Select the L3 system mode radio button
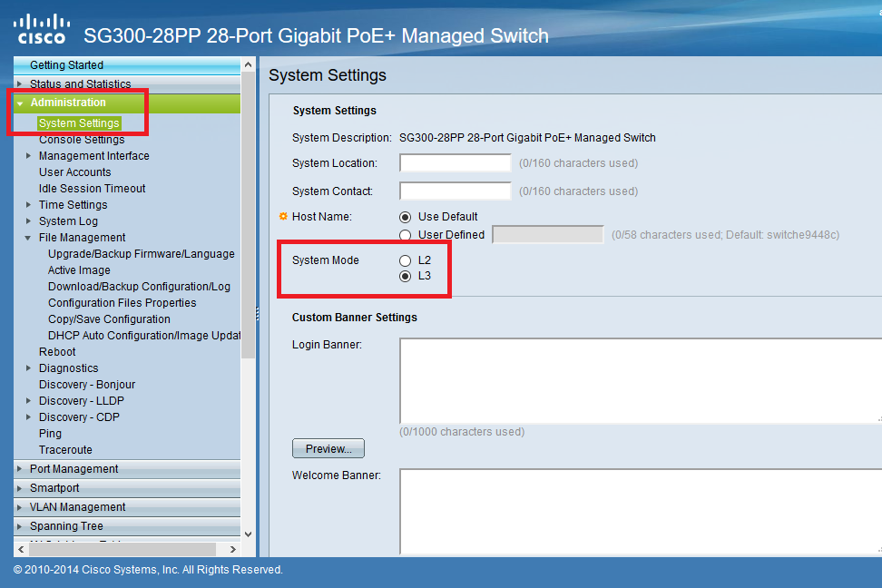Screen dimensions: 882x588 405,276
